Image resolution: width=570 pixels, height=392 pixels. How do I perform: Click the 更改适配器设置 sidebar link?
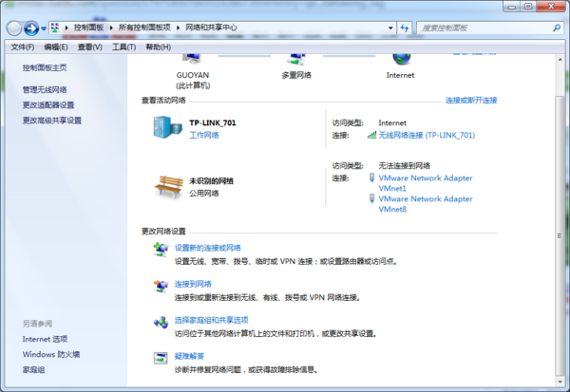click(x=48, y=105)
